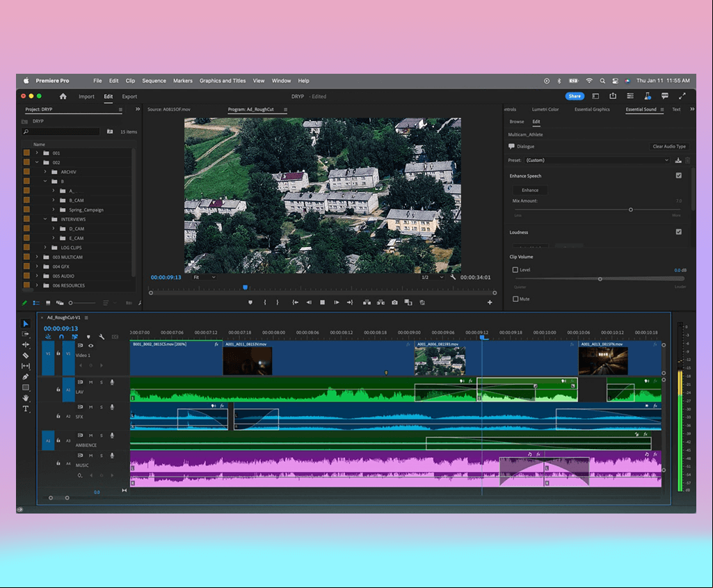713x588 pixels.
Task: Expand the Spring_Campaign folder
Action: 53,209
